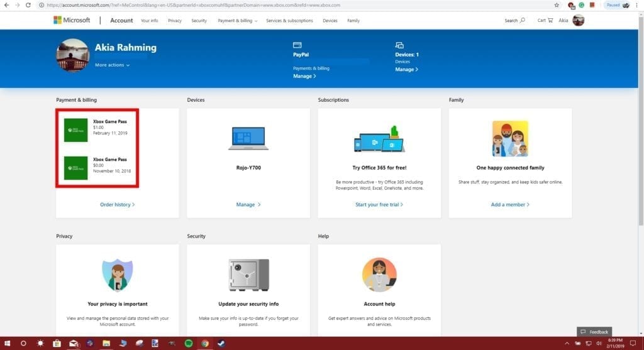
Task: Click the family illustration
Action: tap(510, 139)
